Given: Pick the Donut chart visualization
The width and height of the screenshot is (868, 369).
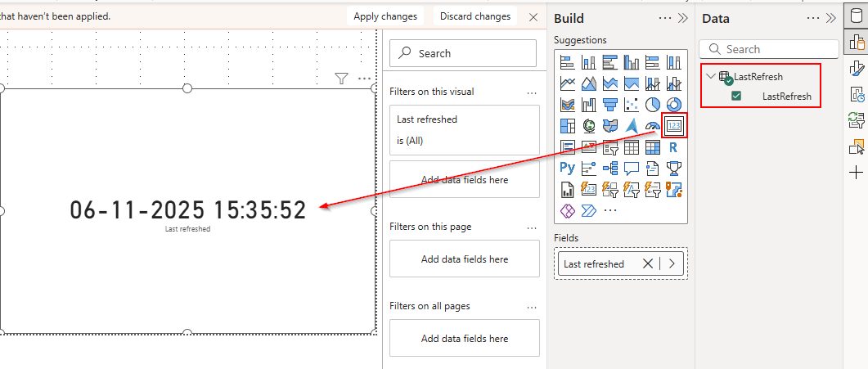Looking at the screenshot, I should click(674, 105).
